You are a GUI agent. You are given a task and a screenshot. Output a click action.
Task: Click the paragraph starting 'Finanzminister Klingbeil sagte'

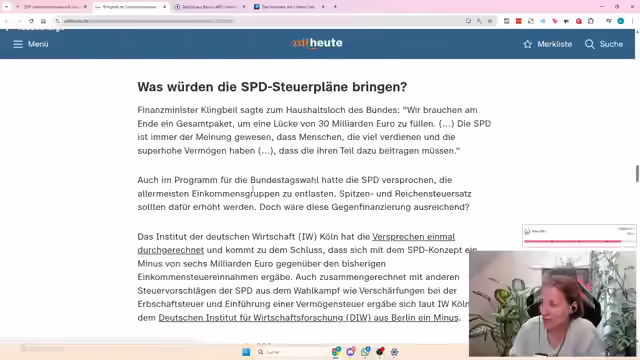(x=314, y=130)
